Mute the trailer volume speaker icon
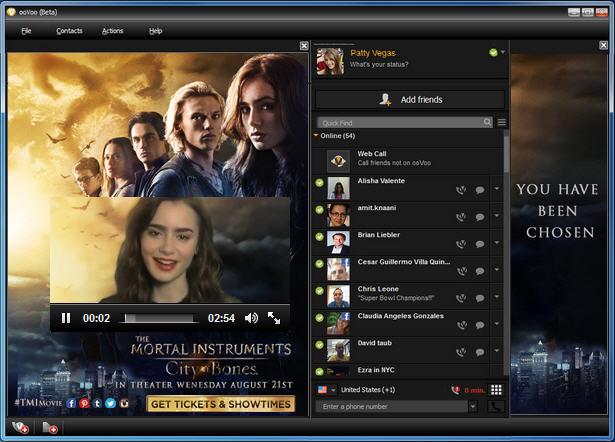The image size is (615, 442). (250, 318)
